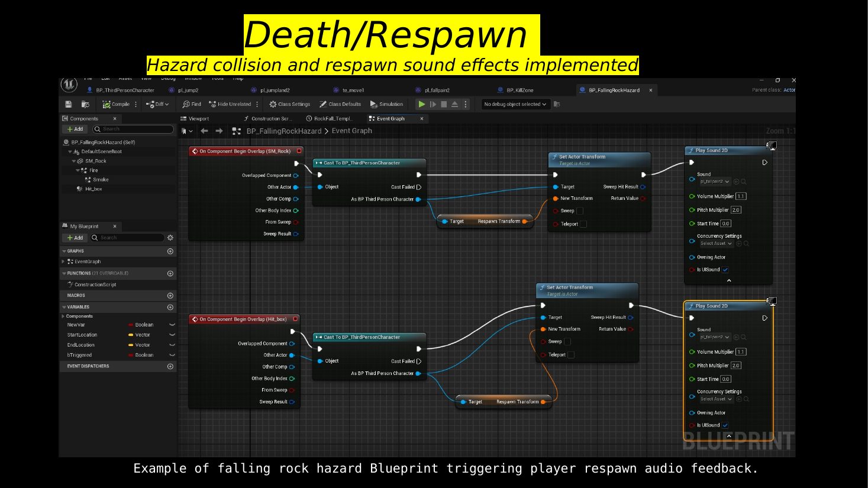This screenshot has height=488, width=868.
Task: Open the Diff dropdown
Action: (157, 104)
